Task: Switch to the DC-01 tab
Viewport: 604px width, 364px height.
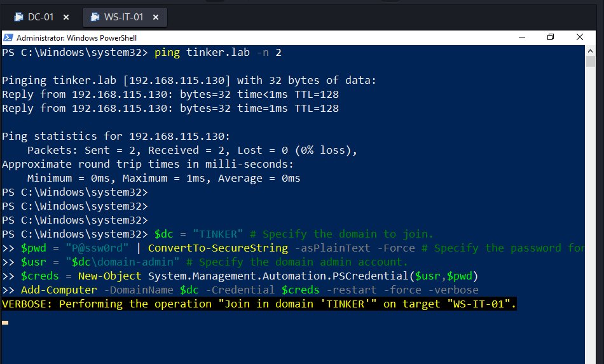Action: (41, 17)
